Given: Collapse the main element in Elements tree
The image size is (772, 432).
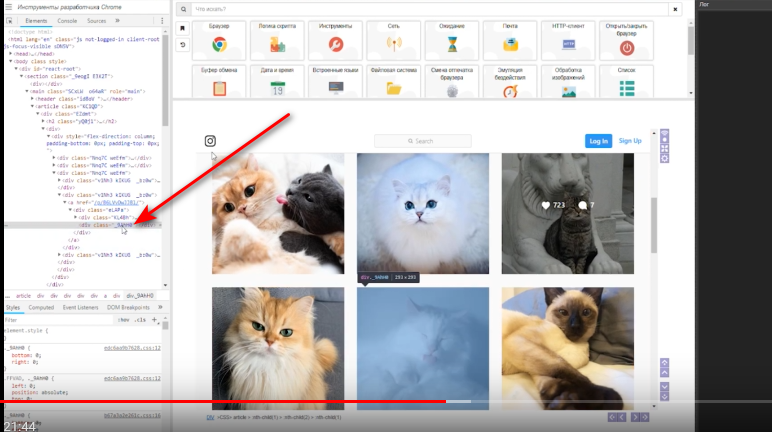Looking at the screenshot, I should pyautogui.click(x=27, y=90).
